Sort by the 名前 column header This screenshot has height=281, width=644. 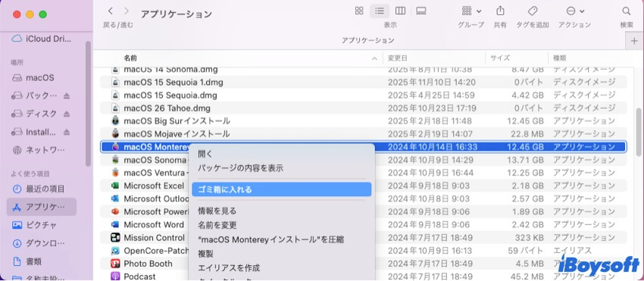click(130, 58)
